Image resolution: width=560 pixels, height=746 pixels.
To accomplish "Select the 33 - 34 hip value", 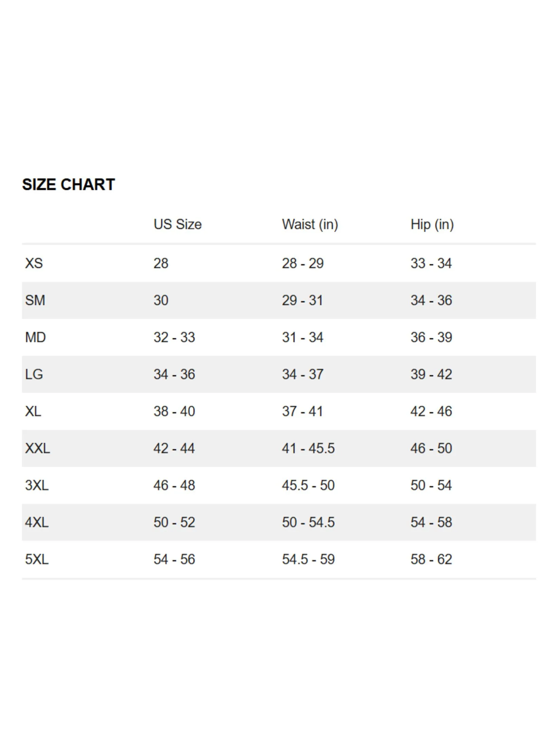I will pos(431,263).
